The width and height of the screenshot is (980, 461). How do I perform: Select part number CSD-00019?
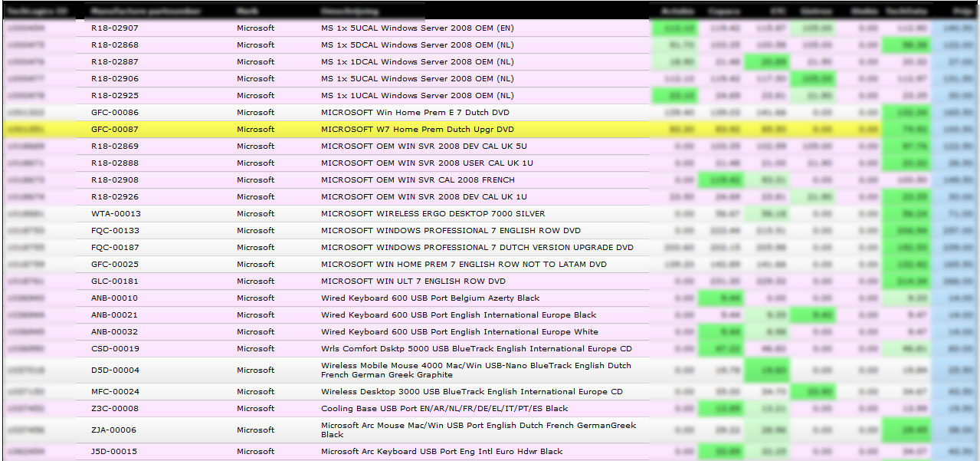pos(115,349)
